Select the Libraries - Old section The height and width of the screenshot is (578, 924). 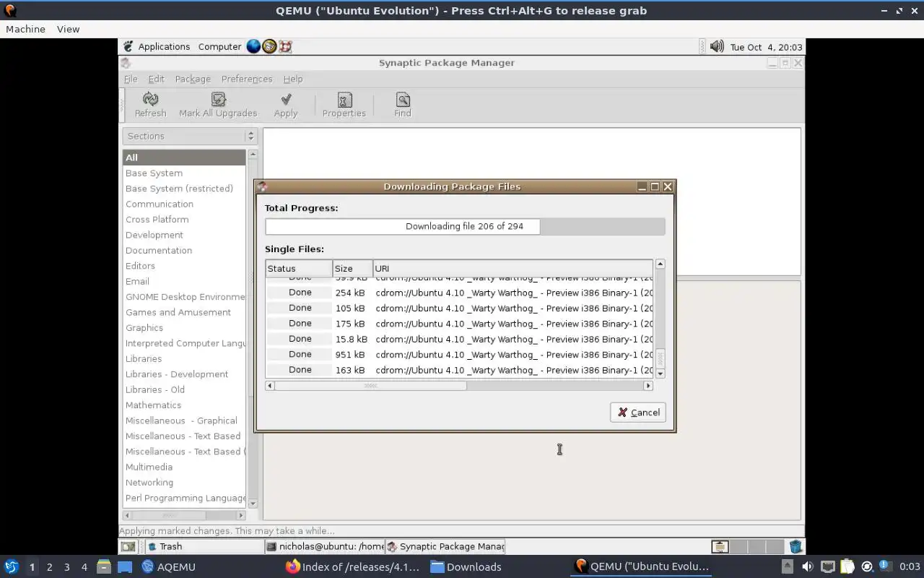coord(184,389)
